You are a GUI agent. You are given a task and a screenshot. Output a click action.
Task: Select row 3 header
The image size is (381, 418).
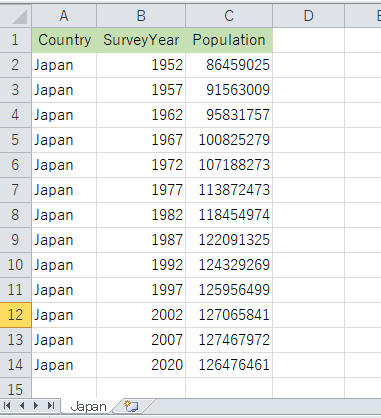(x=16, y=90)
